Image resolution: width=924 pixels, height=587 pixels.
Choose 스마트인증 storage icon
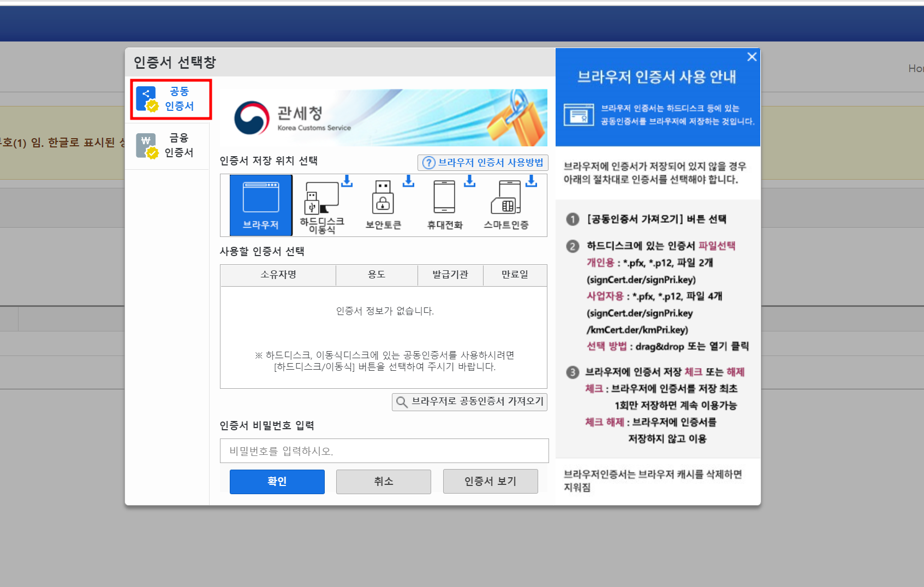click(x=507, y=205)
